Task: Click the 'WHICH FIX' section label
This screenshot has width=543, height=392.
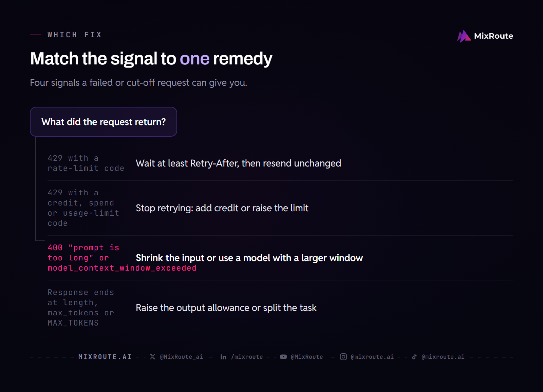Action: point(75,35)
